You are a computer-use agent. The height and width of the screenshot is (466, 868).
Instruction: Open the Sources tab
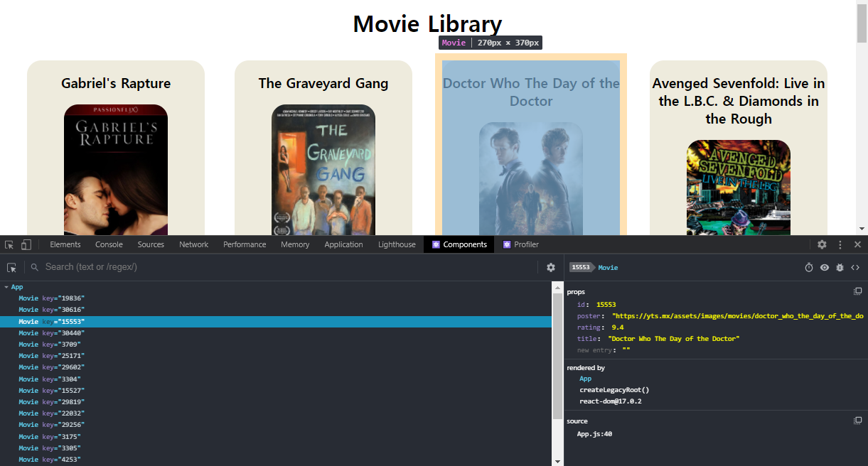coord(151,244)
